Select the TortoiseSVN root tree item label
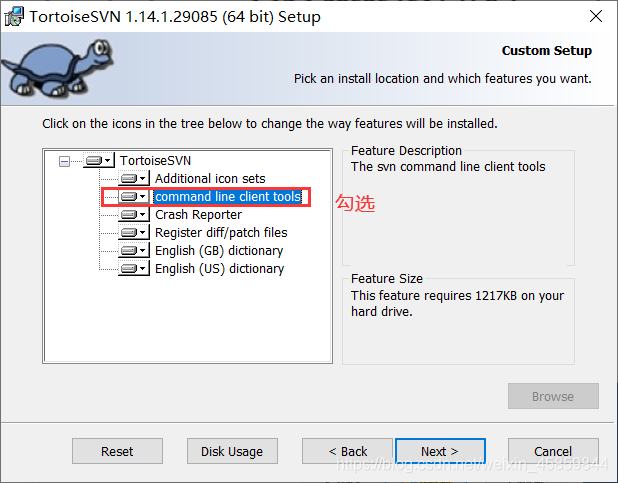The height and width of the screenshot is (483, 618). point(155,160)
